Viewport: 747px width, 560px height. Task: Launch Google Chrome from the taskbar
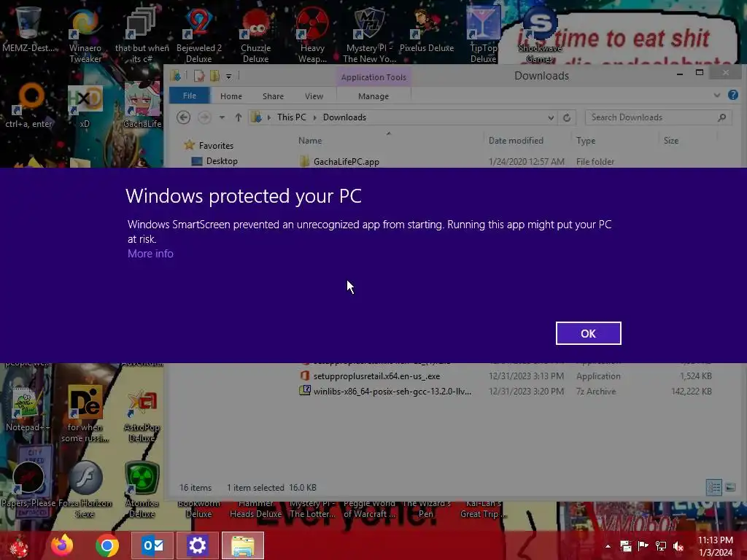click(x=107, y=545)
